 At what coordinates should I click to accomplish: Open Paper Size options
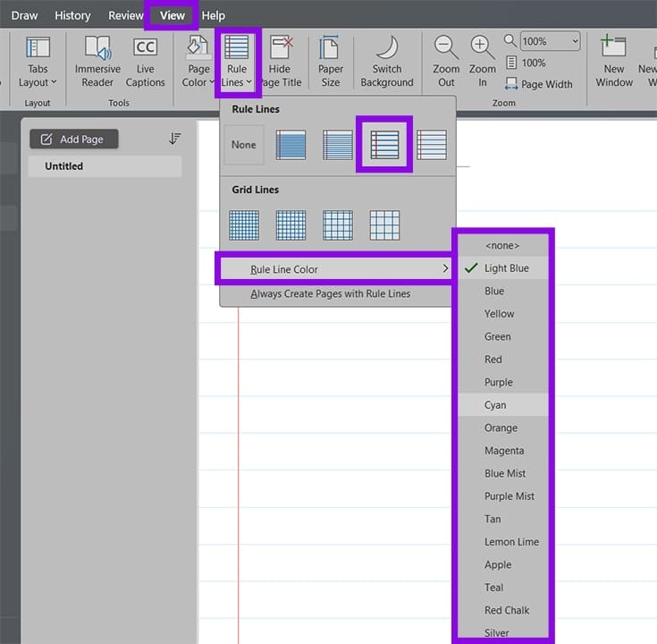pos(330,62)
